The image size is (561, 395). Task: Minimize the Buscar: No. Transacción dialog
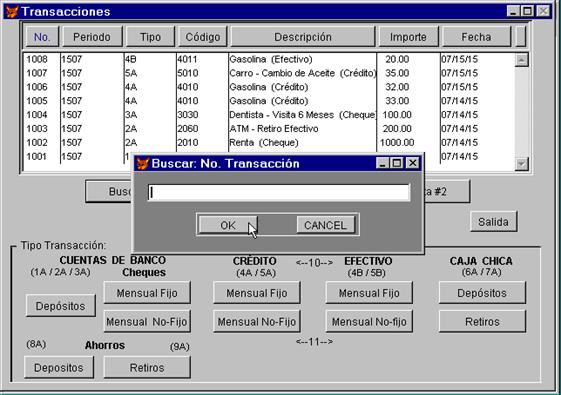382,163
